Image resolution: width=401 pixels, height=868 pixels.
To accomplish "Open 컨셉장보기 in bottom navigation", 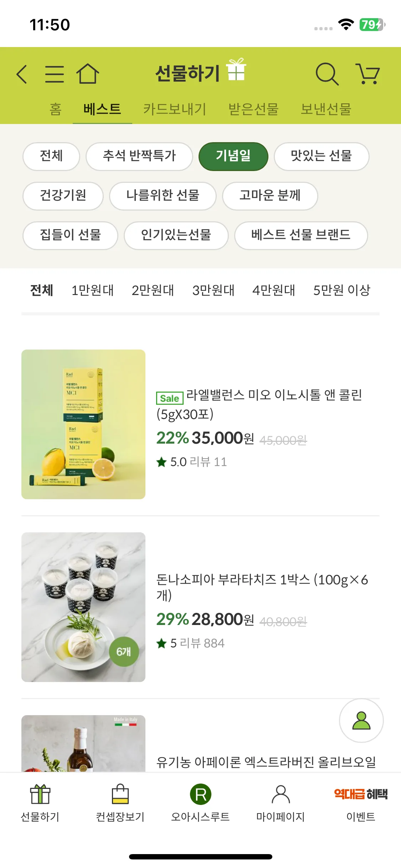I will (x=120, y=802).
